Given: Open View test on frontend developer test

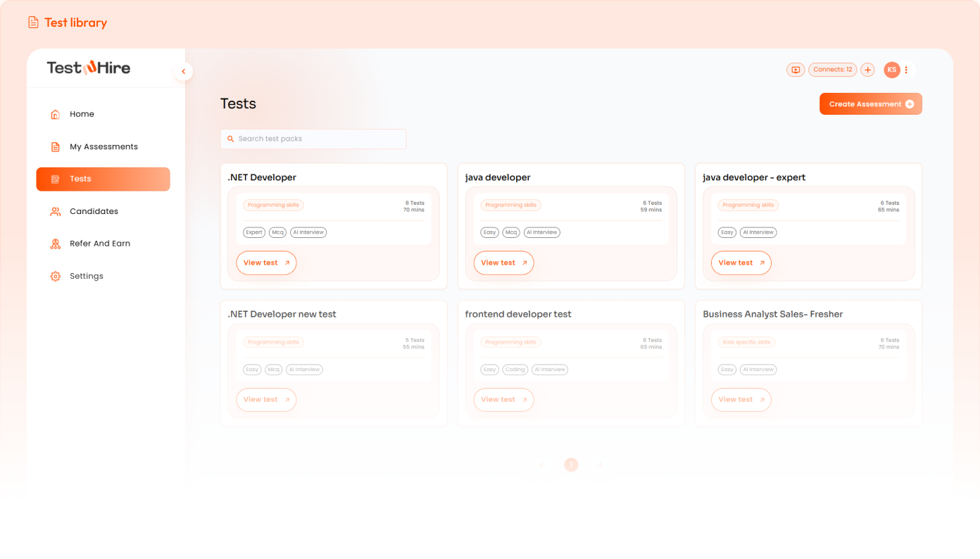Looking at the screenshot, I should tap(503, 400).
